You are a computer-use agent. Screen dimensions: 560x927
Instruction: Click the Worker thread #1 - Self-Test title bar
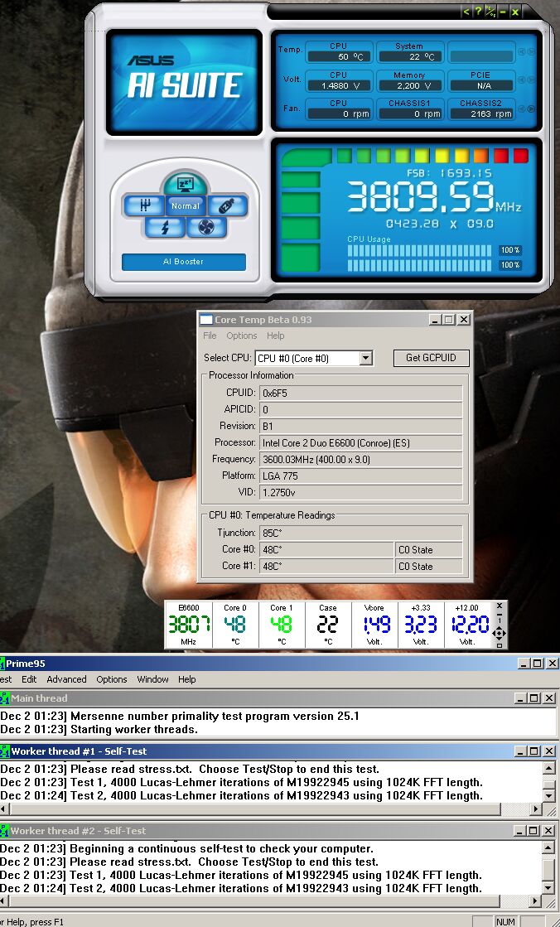coord(278,751)
